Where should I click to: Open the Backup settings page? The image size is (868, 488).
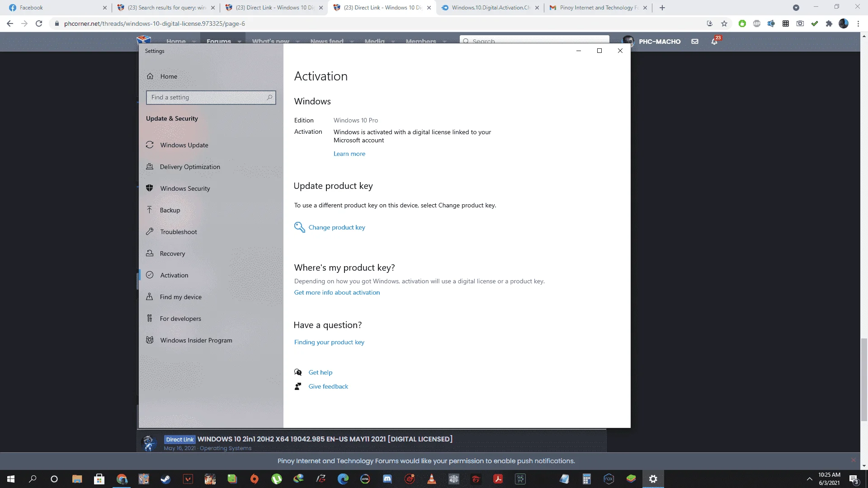[170, 210]
